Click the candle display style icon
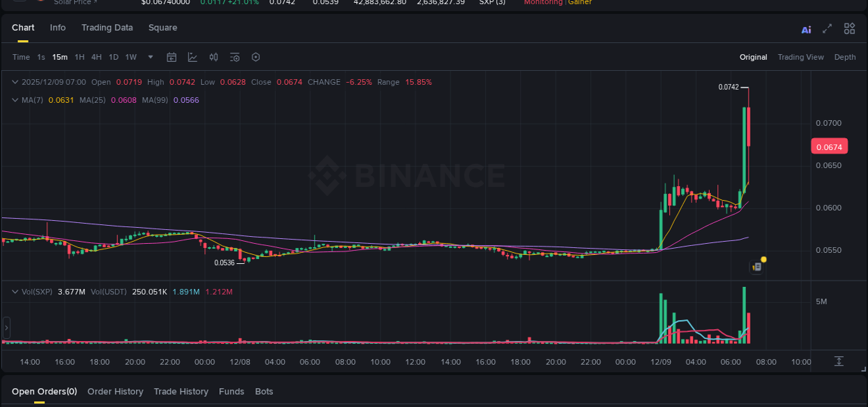This screenshot has height=407, width=868. [214, 57]
